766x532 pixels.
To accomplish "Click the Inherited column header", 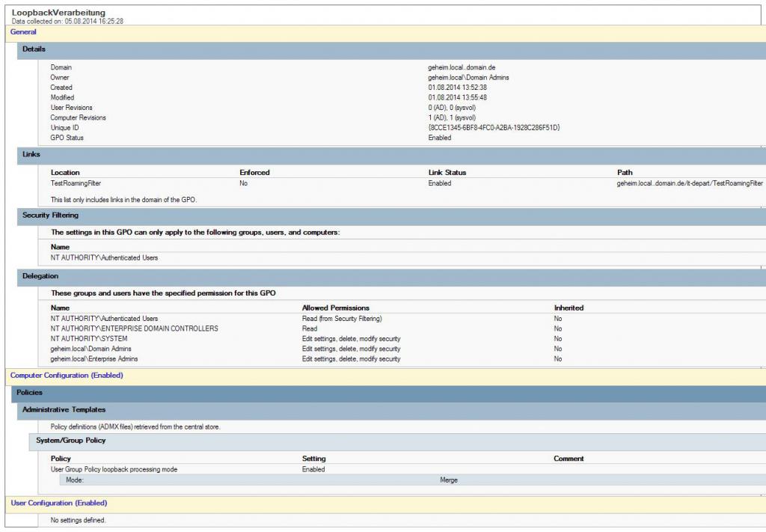I will [569, 308].
